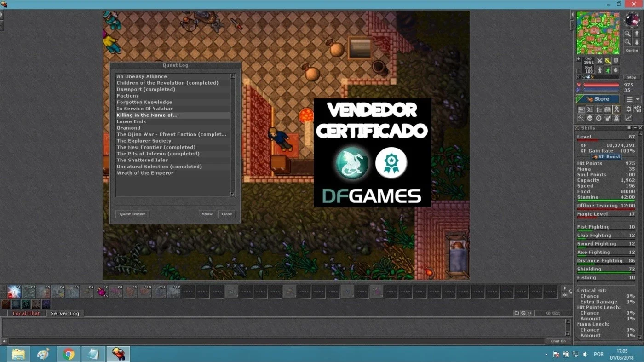Open the quest log book icon
Screen dimensions: 644x362
[608, 109]
